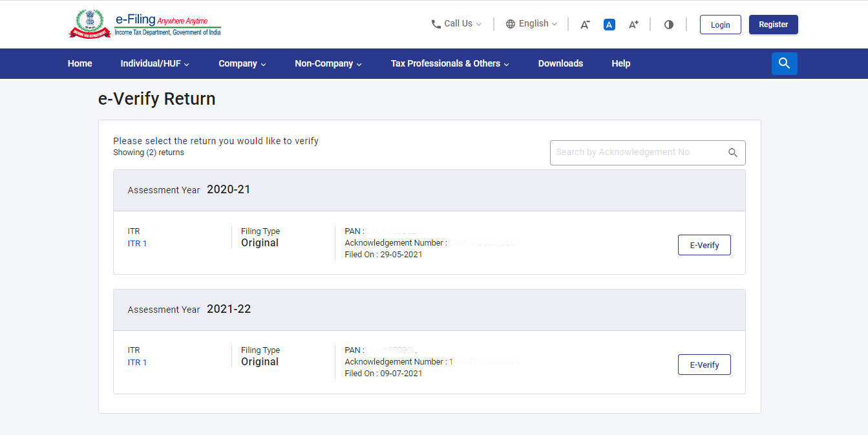This screenshot has height=435, width=868.
Task: Select the default font size A option
Action: pos(609,24)
